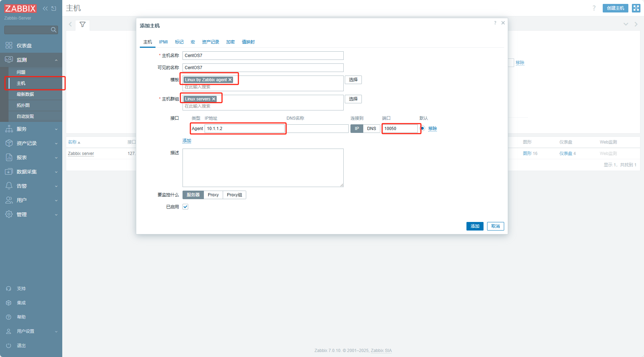644x357 pixels.
Task: Open the dialog help question mark
Action: [x=495, y=23]
